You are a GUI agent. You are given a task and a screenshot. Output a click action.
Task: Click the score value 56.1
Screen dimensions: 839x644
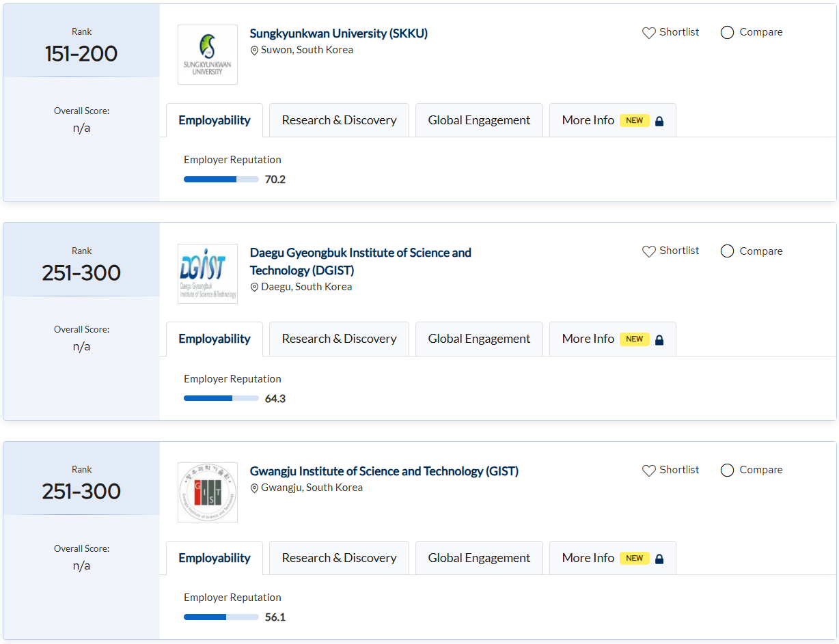(x=275, y=617)
